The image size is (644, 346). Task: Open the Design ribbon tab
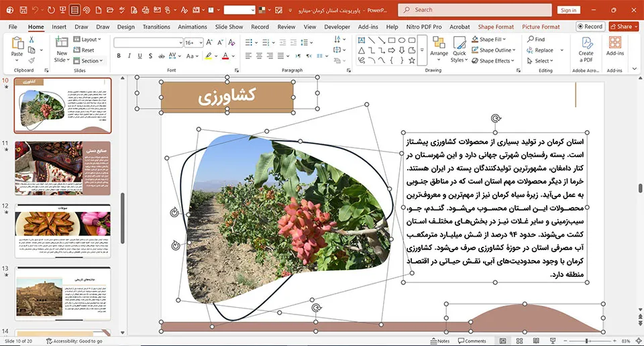click(125, 27)
